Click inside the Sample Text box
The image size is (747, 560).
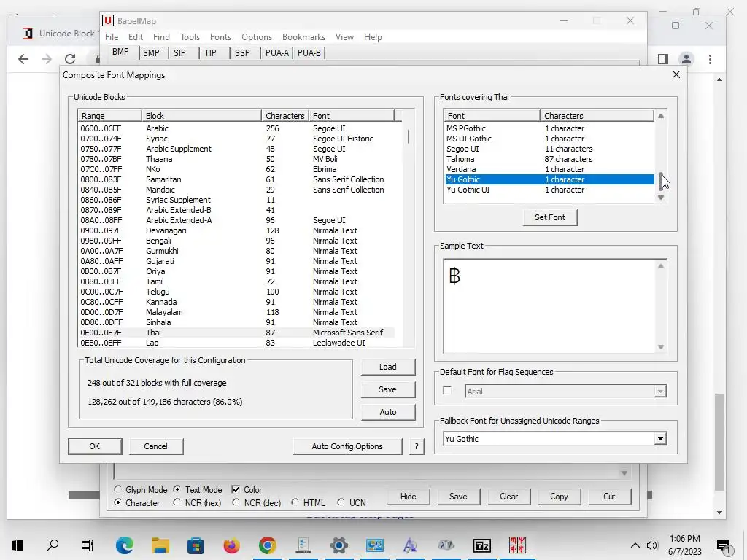[x=549, y=306]
